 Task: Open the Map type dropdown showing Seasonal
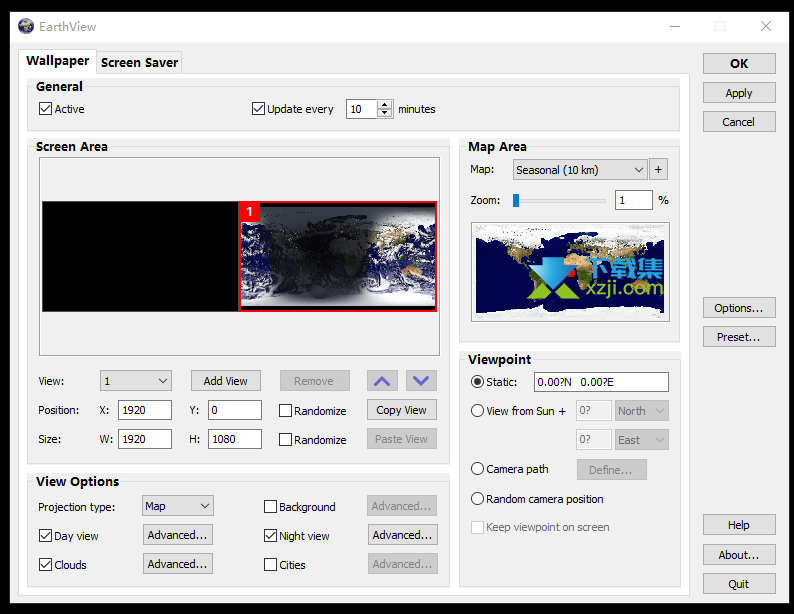point(580,170)
